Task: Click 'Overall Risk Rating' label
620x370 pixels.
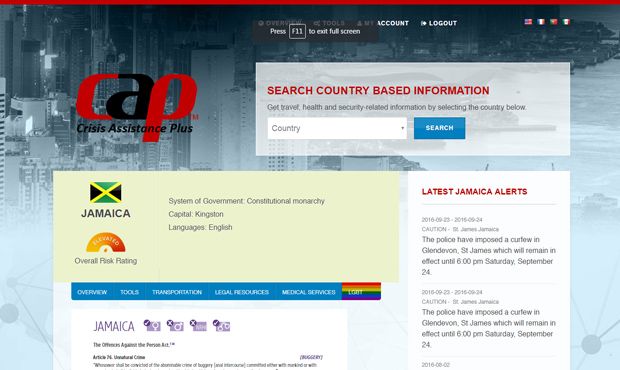Action: point(106,261)
